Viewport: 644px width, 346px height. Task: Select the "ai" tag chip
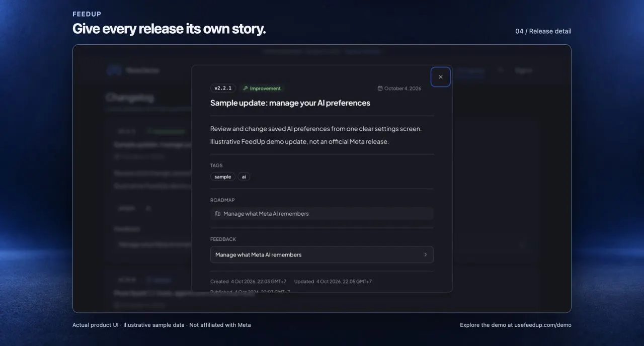tap(244, 177)
